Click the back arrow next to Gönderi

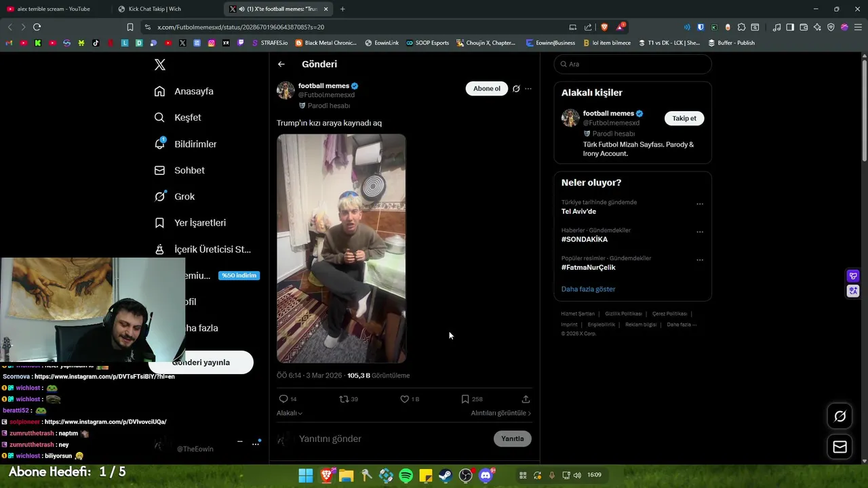(x=281, y=64)
